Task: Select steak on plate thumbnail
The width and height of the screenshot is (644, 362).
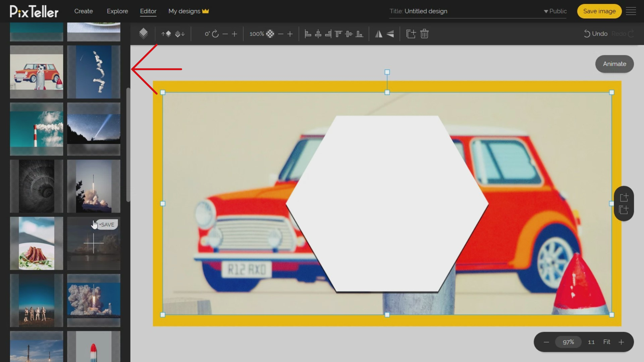Action: [37, 243]
